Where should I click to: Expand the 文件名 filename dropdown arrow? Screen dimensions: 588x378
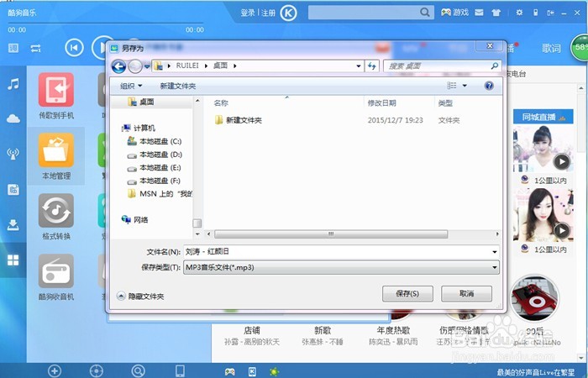click(495, 252)
